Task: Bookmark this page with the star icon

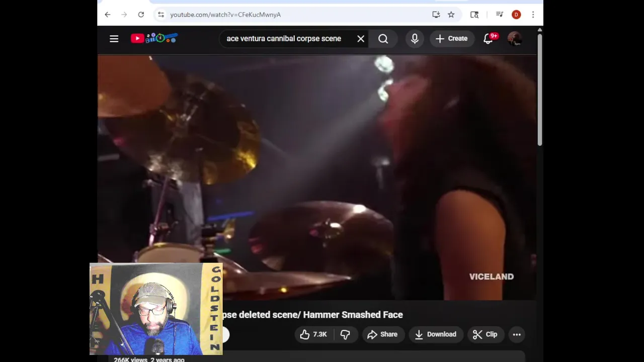Action: (451, 15)
